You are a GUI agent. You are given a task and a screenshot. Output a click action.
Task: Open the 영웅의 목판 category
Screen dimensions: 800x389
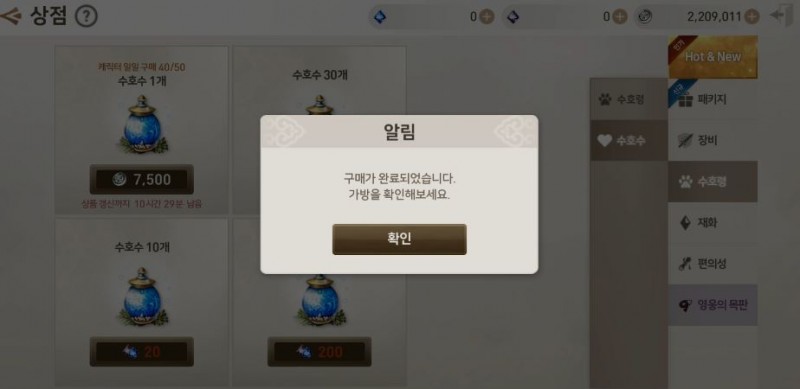[x=713, y=305]
